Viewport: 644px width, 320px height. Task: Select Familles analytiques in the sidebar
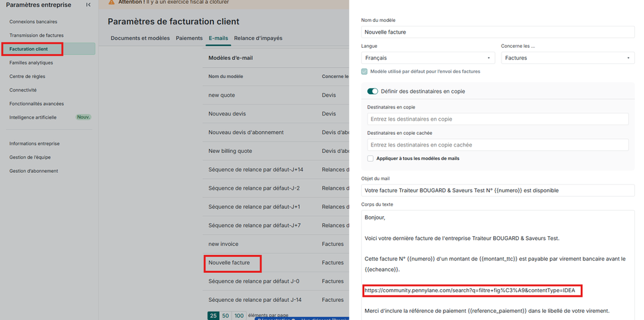[31, 63]
